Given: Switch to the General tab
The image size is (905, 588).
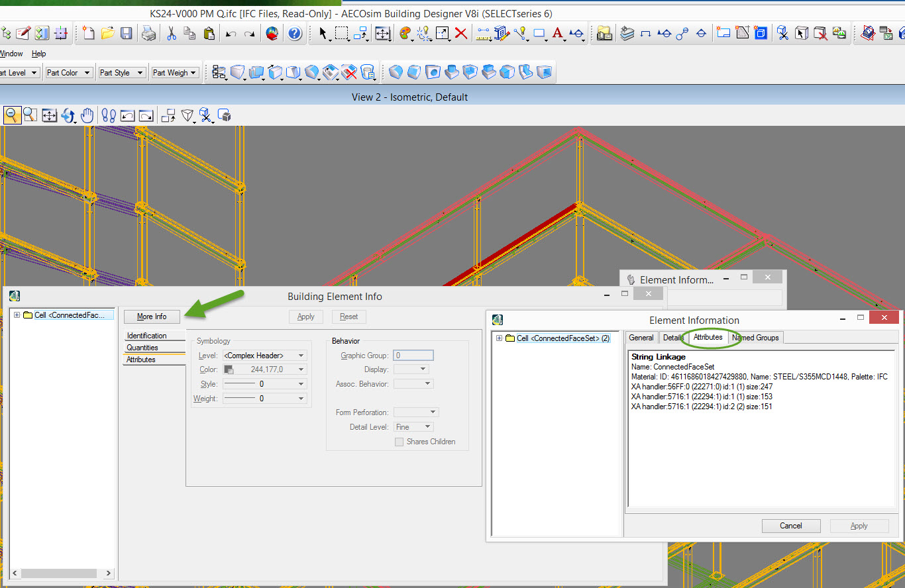Looking at the screenshot, I should 641,338.
